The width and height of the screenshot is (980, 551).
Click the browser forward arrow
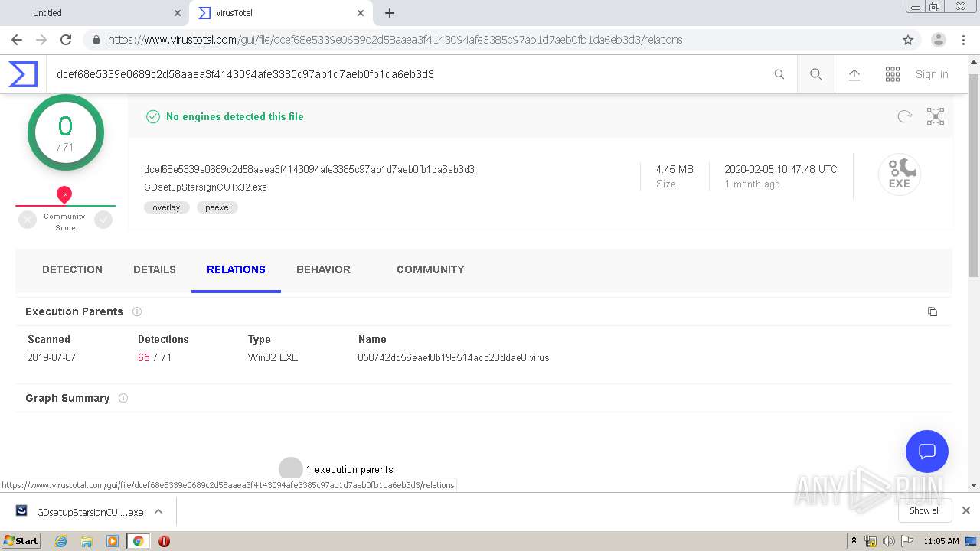click(41, 40)
